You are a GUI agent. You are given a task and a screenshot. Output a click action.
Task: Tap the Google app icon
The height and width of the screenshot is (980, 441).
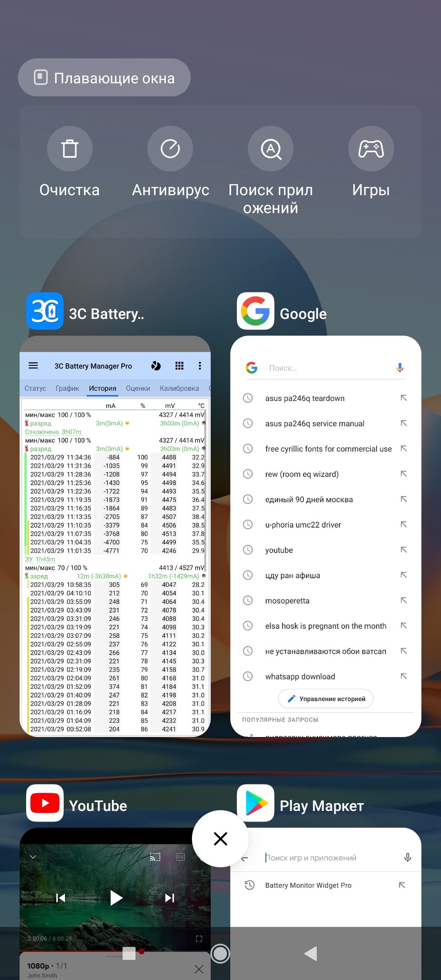[x=256, y=311]
